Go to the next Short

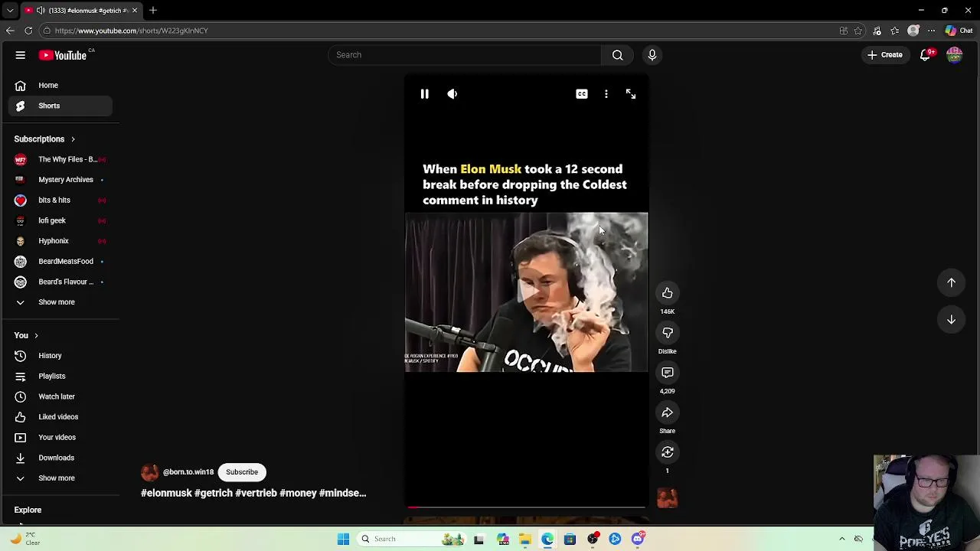[x=951, y=319]
